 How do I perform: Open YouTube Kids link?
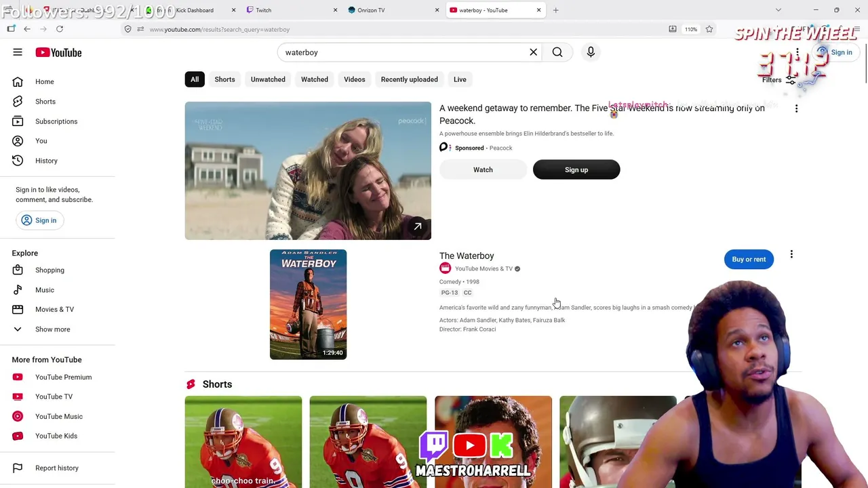point(58,436)
